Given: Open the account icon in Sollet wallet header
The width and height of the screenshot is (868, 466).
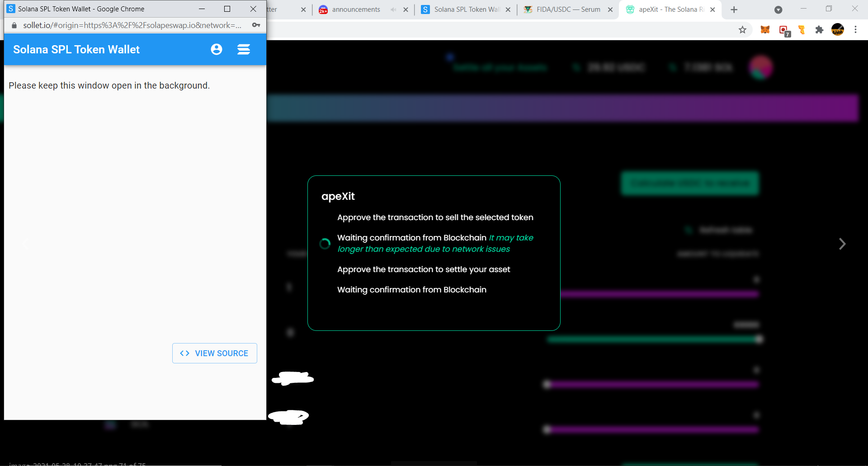Looking at the screenshot, I should click(217, 49).
